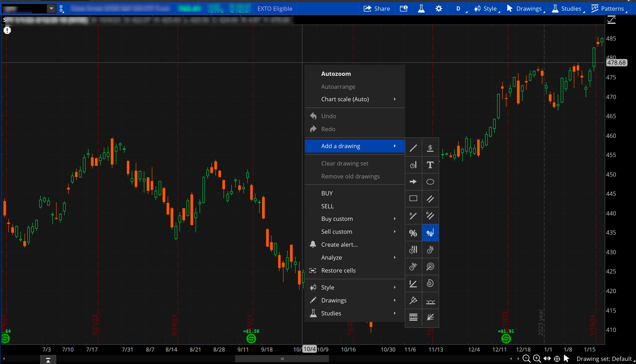Zoom in the chart with plus magnifier
This screenshot has width=636, height=364.
tap(537, 359)
